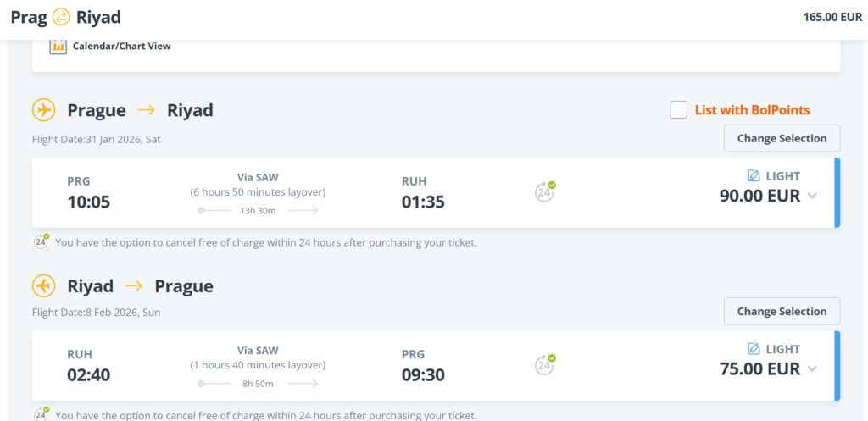Click the 24-hour cancellation icon on return flight

(x=545, y=364)
